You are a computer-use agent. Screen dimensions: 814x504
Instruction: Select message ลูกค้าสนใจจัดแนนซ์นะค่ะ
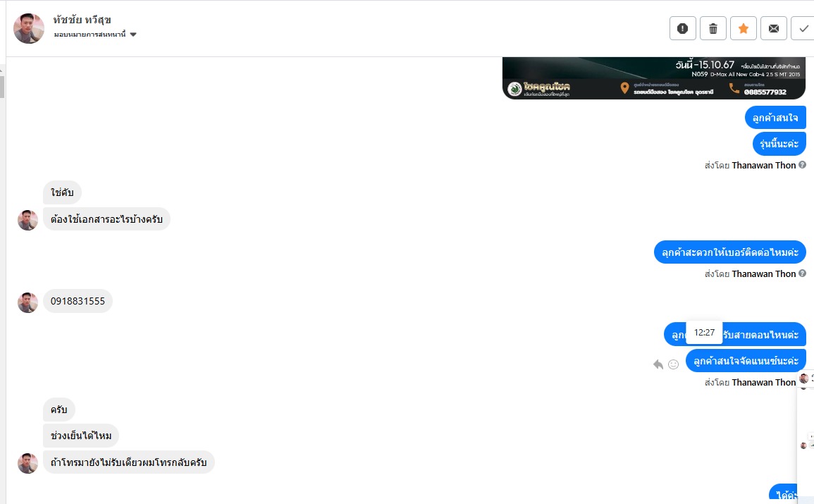click(x=746, y=361)
